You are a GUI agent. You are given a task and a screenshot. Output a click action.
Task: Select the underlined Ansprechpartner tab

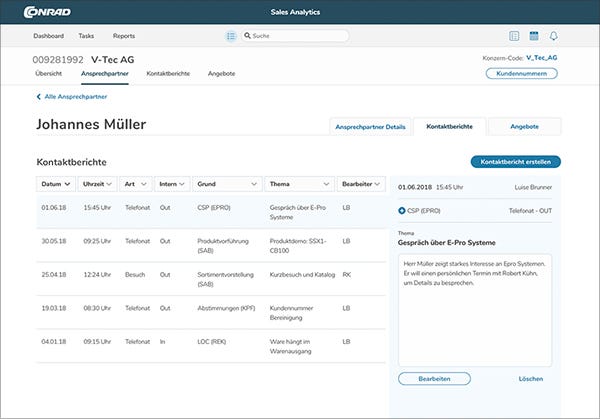(105, 73)
